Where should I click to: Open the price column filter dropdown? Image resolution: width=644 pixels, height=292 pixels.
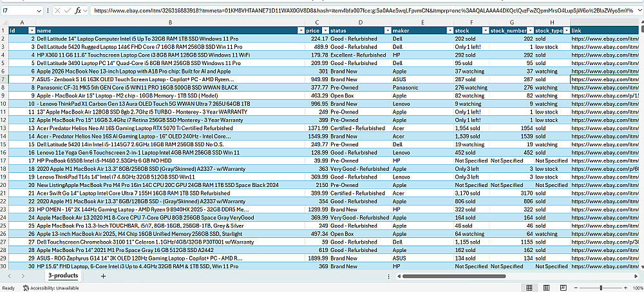pos(325,30)
